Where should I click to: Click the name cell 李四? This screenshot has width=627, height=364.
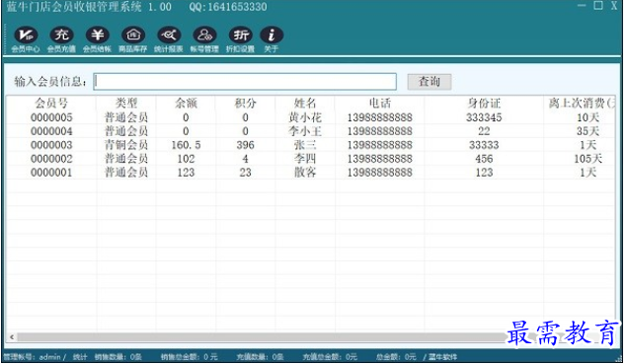point(305,159)
